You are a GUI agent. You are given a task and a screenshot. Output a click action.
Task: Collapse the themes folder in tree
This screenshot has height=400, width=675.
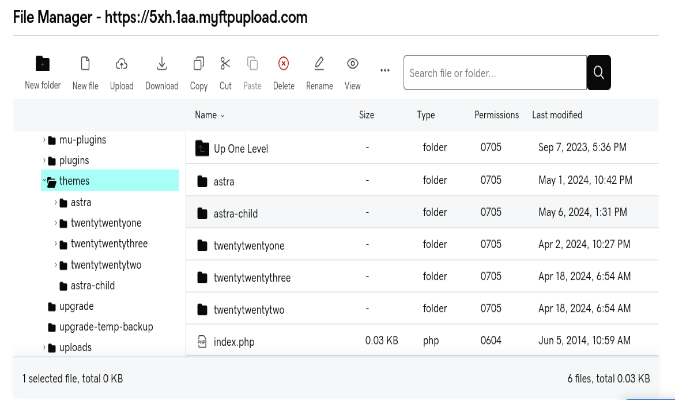[x=44, y=181]
